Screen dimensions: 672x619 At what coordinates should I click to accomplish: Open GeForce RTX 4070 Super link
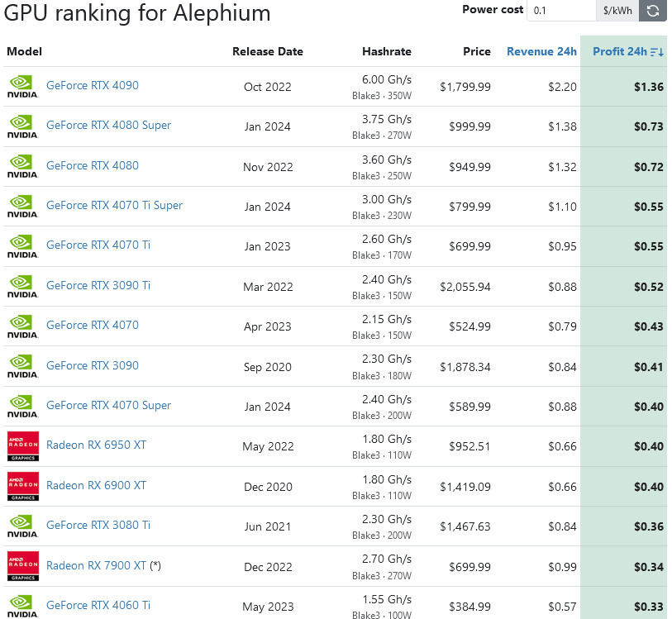[x=108, y=405]
